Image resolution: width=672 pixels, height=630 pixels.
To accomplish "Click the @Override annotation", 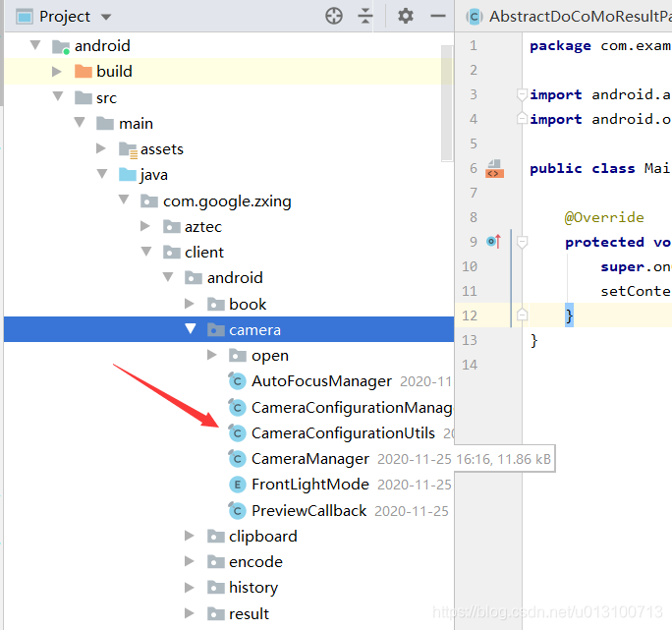I will coord(604,217).
